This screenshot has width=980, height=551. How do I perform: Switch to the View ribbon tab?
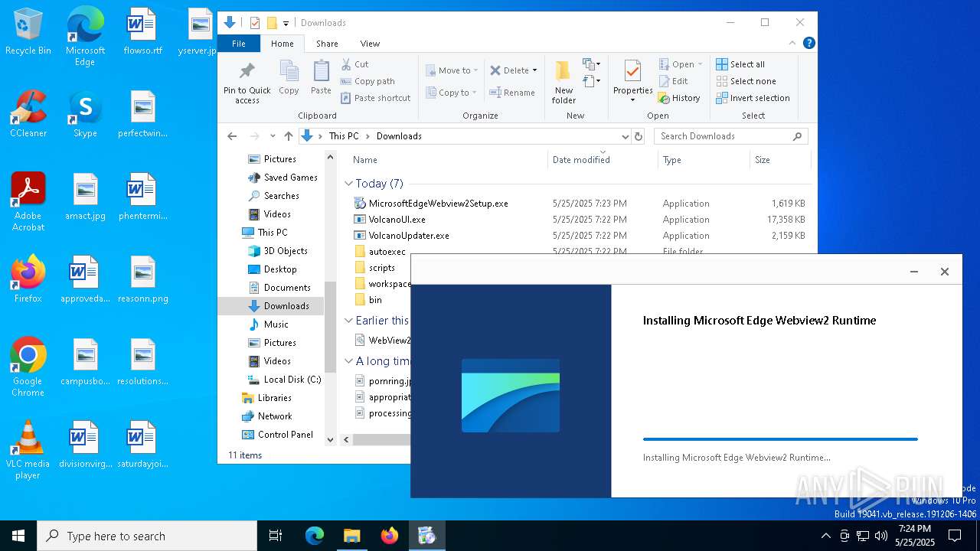pos(370,44)
